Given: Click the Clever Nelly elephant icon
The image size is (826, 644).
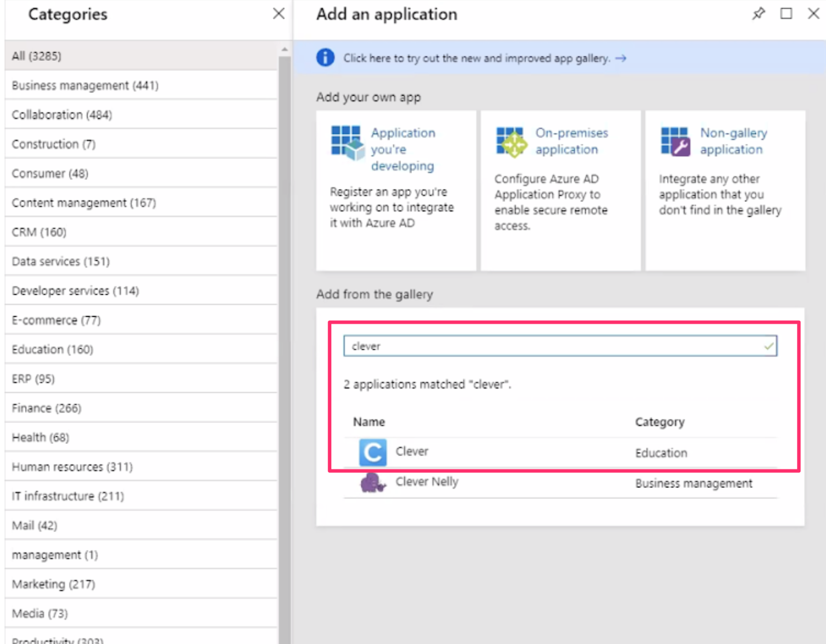Looking at the screenshot, I should [x=372, y=483].
